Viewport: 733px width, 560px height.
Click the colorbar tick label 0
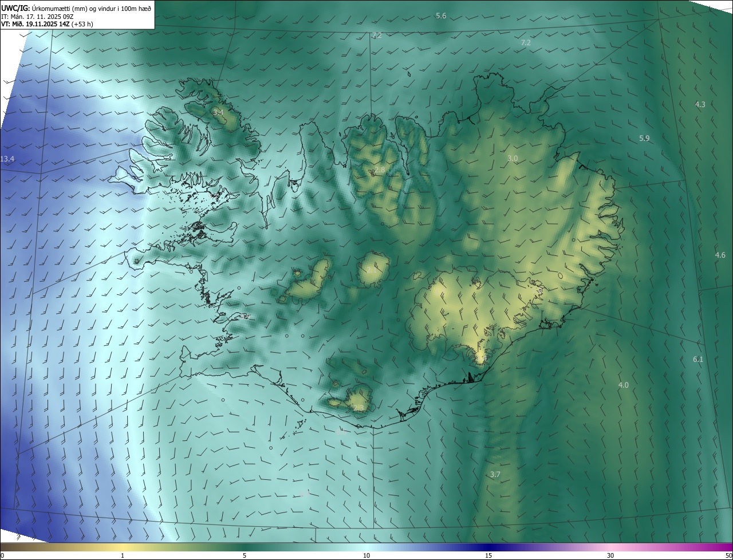tap(2, 555)
